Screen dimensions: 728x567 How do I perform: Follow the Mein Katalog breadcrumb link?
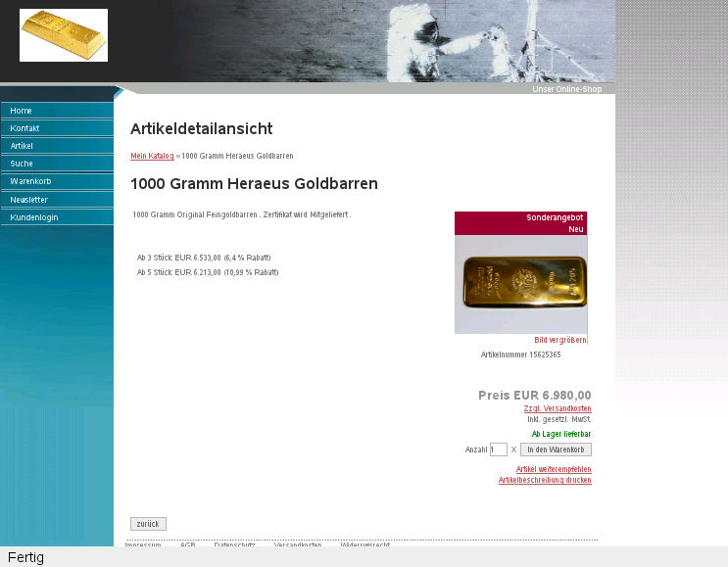[x=152, y=156]
